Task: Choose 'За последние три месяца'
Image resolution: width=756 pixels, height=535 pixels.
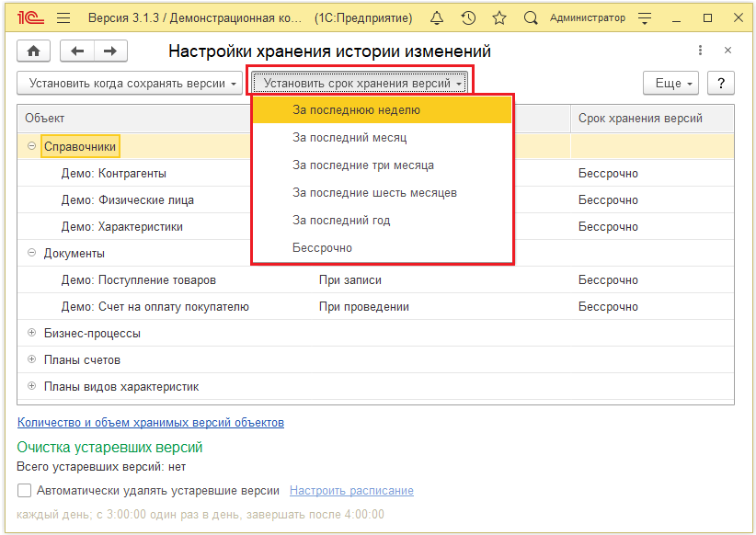Action: coord(382,165)
